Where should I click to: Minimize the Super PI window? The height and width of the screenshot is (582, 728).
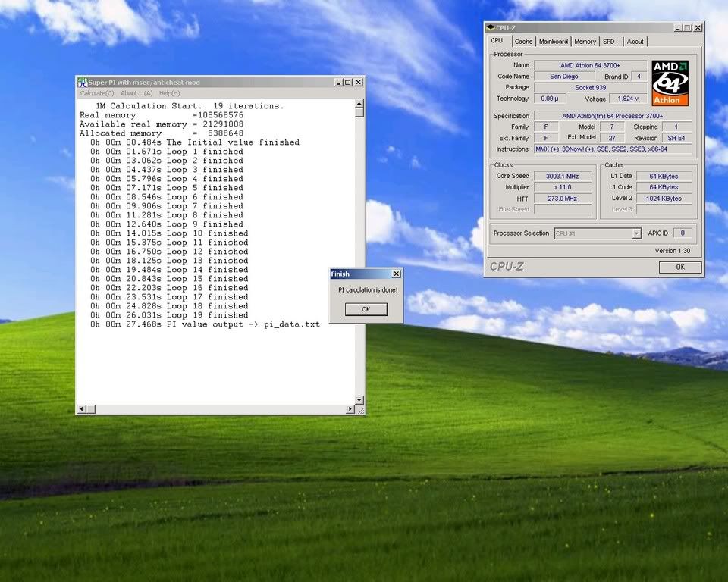pyautogui.click(x=338, y=83)
